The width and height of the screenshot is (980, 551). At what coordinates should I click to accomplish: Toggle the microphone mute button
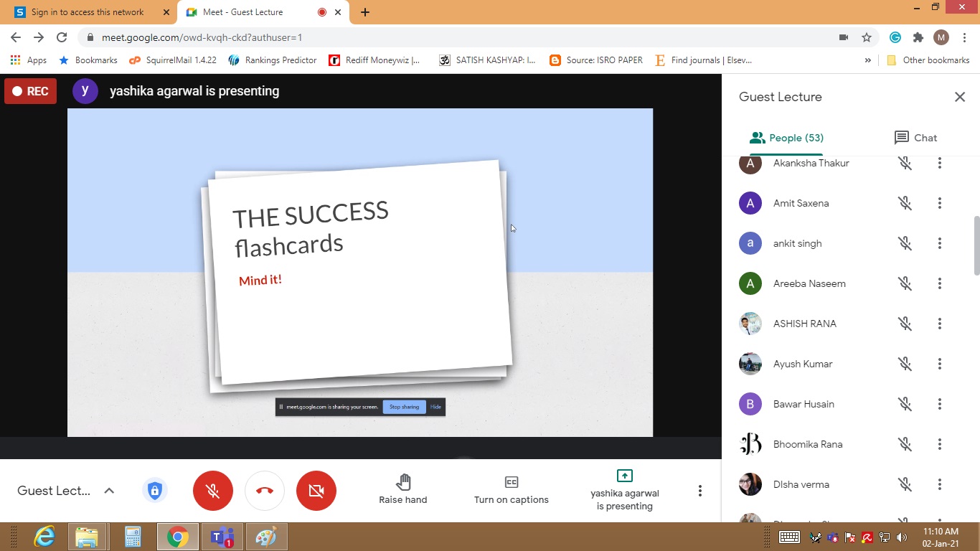213,491
